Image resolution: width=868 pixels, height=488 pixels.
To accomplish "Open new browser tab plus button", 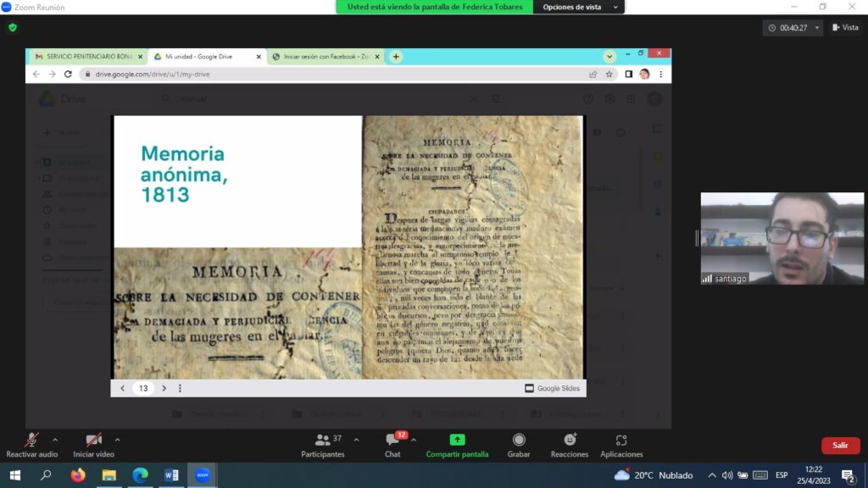I will 396,57.
